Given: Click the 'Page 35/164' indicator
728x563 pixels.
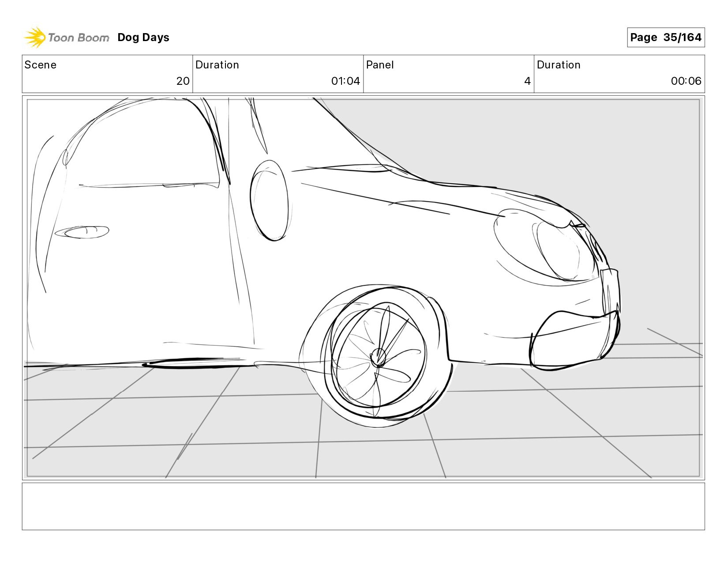Looking at the screenshot, I should click(666, 37).
